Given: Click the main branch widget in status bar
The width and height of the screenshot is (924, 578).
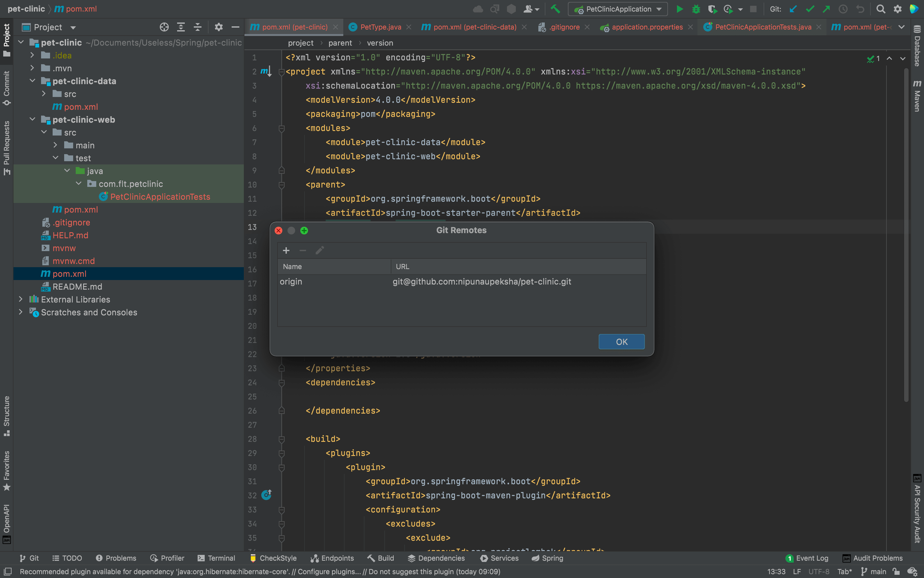Looking at the screenshot, I should [x=874, y=572].
